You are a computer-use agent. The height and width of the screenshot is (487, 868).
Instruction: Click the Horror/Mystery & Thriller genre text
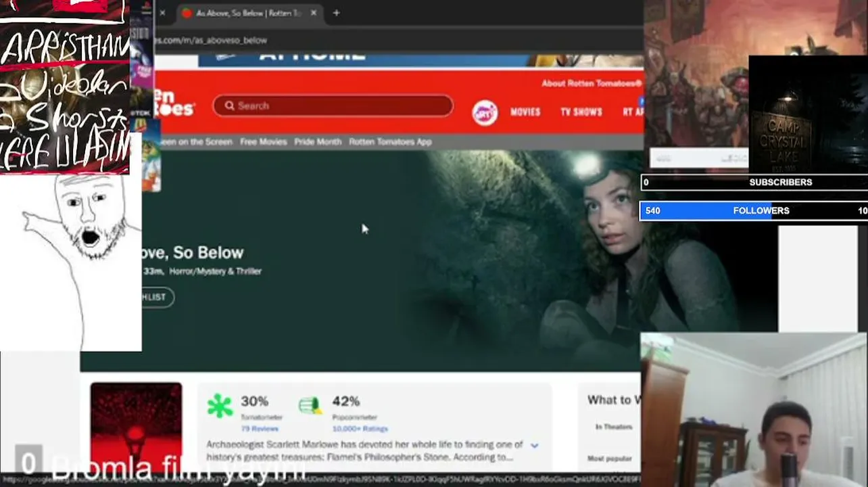click(x=215, y=271)
